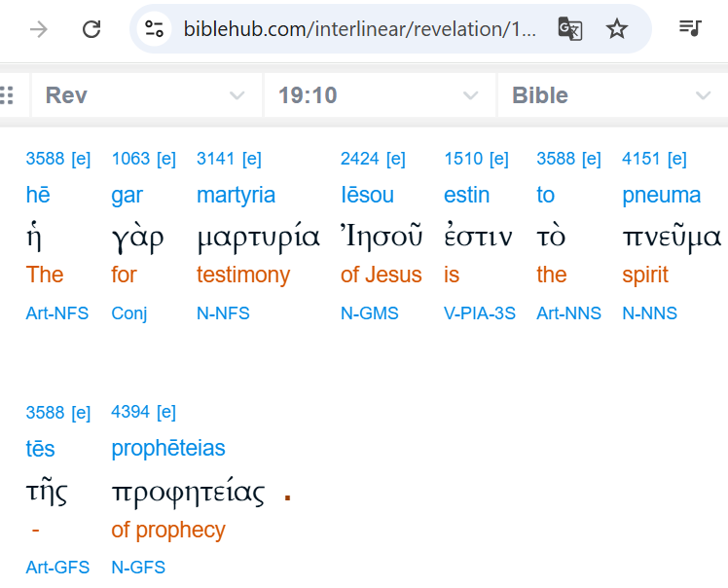This screenshot has height=588, width=728.
Task: Click transliteration 'pneuma'
Action: click(x=661, y=196)
